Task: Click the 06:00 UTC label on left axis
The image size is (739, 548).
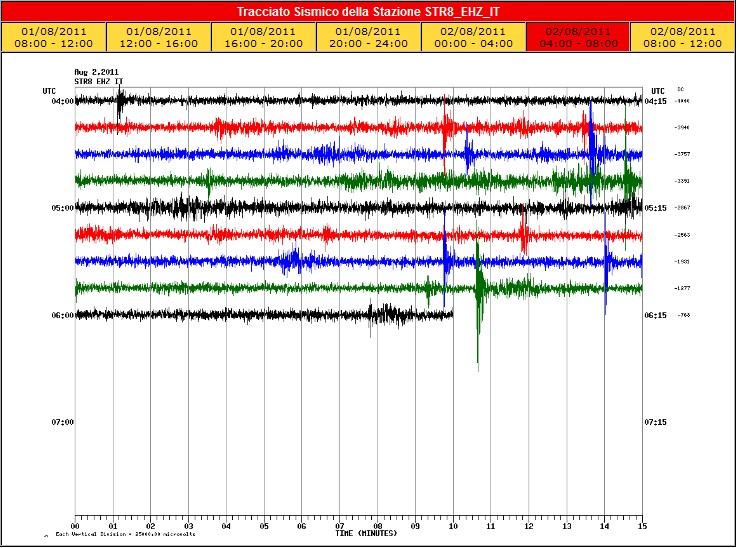Action: (63, 315)
